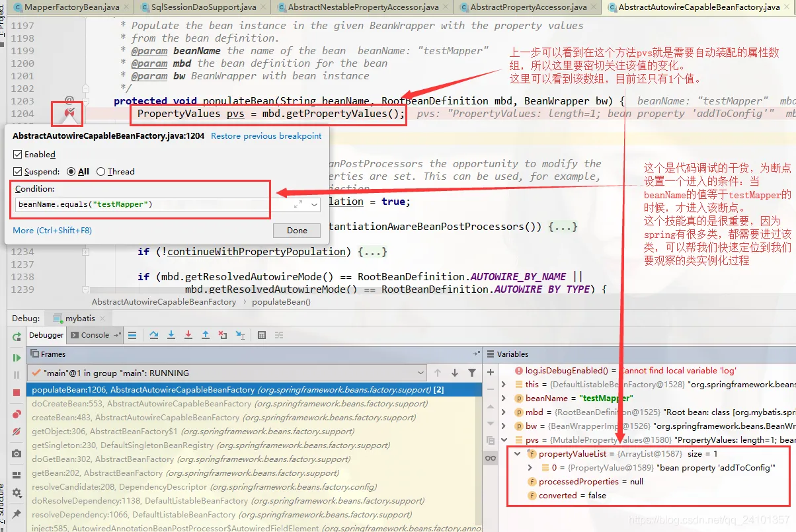796x532 pixels.
Task: Click populateBean() in the breadcrumb
Action: click(282, 301)
